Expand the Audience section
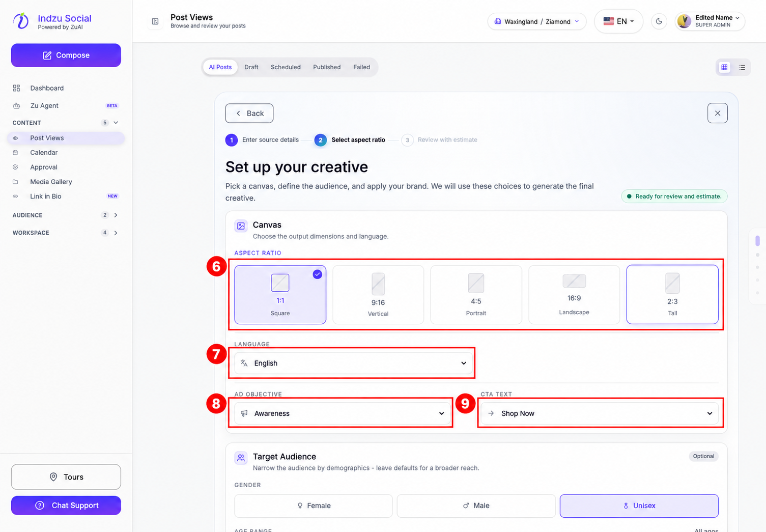The width and height of the screenshot is (766, 532). (x=116, y=215)
